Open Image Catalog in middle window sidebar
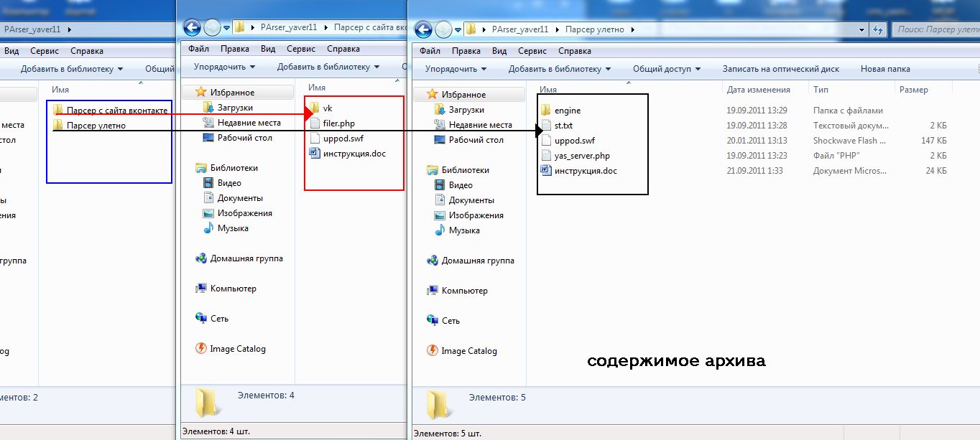Viewport: 980px width, 440px height. pos(231,349)
